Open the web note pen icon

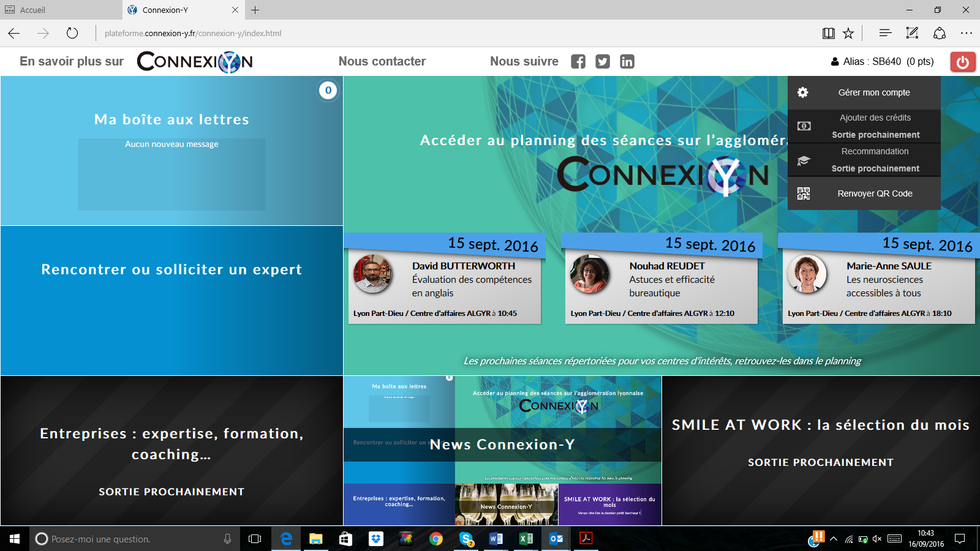[x=912, y=33]
